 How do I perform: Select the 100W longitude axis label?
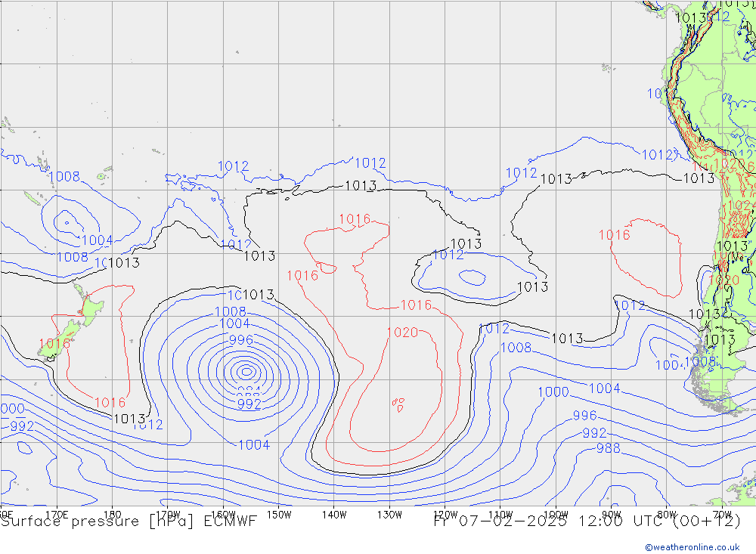(x=556, y=515)
